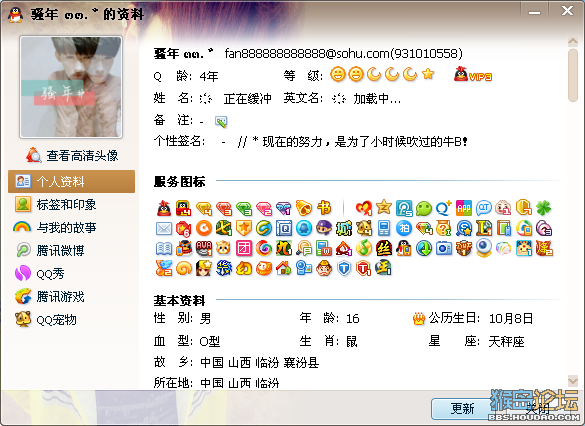Click the scrollbar down arrow
Image resolution: width=585 pixels, height=426 pixels.
pos(573,380)
